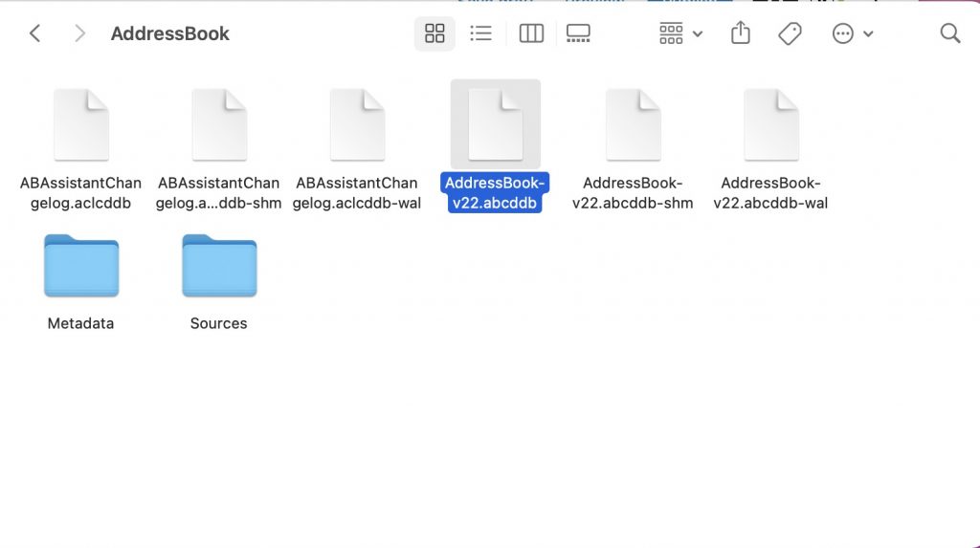Click the highlighted AddressBook-v22.abcddb file name

(x=495, y=192)
